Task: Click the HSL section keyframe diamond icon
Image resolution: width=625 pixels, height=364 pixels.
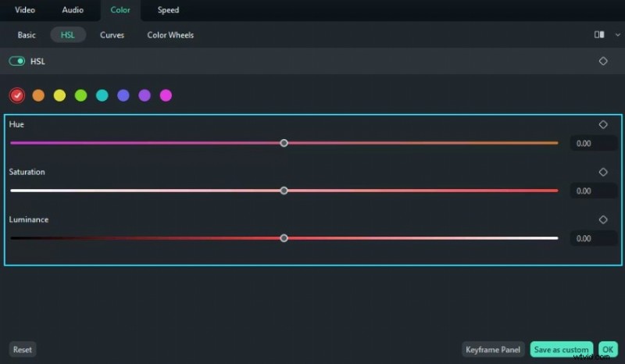Action: 602,61
